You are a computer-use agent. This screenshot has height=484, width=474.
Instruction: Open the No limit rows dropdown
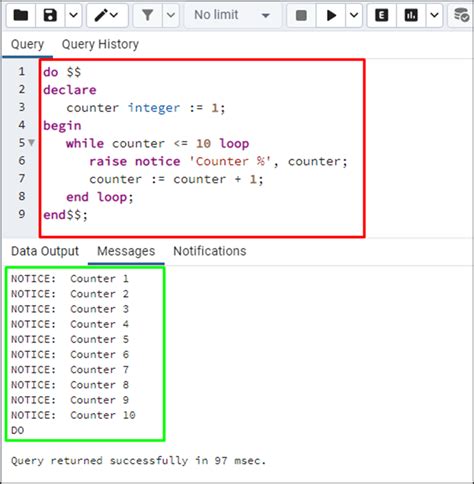232,15
